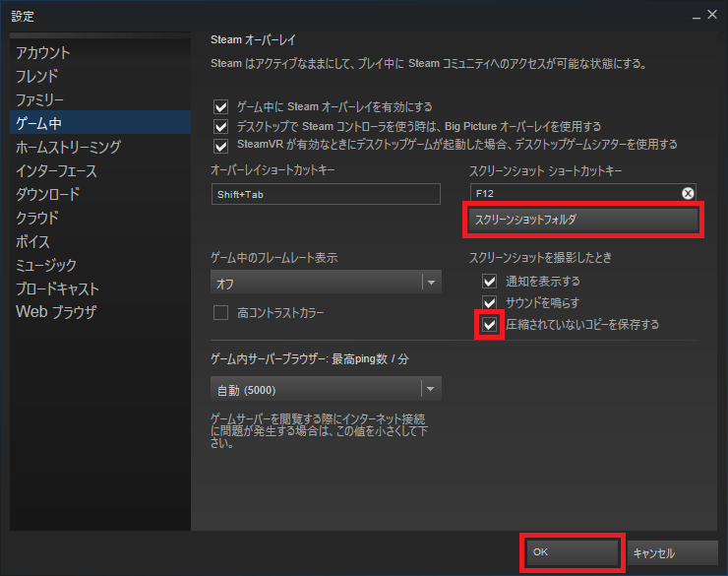Open インターフェース settings category
This screenshot has height=576, width=728.
pyautogui.click(x=100, y=170)
